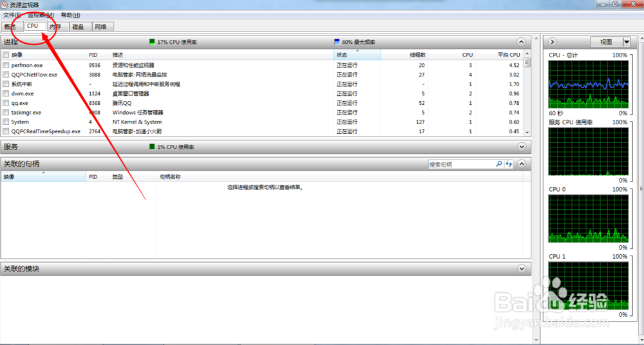Select the QQPCNetFlow.exe row name
This screenshot has height=345, width=644.
pyautogui.click(x=34, y=75)
